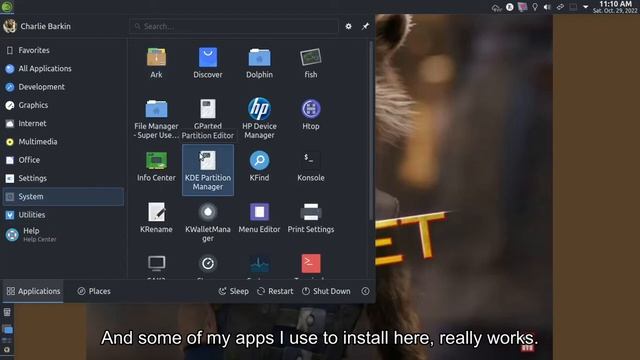Select Internet category
Image resolution: width=640 pixels, height=360 pixels.
[63, 123]
